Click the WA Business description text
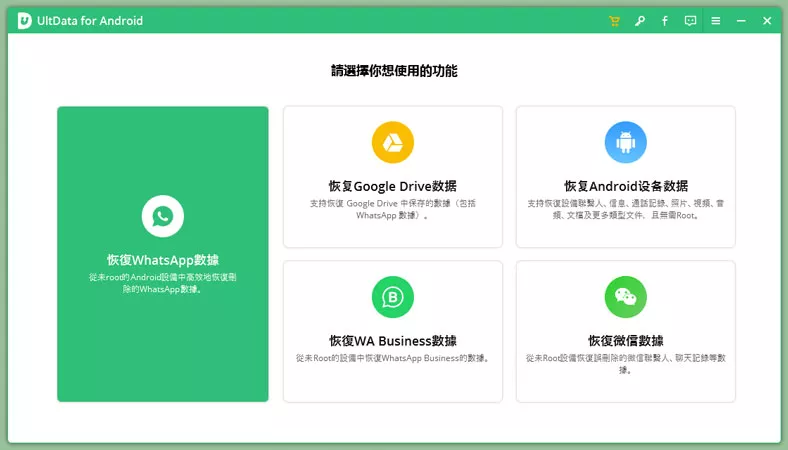 [393, 358]
